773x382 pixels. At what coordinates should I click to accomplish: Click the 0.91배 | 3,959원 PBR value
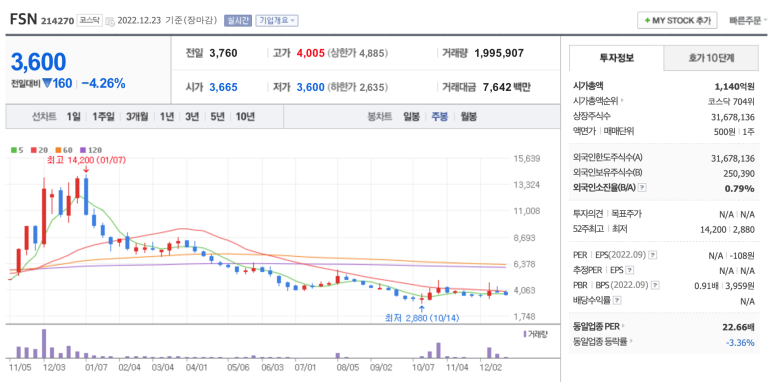tap(725, 285)
